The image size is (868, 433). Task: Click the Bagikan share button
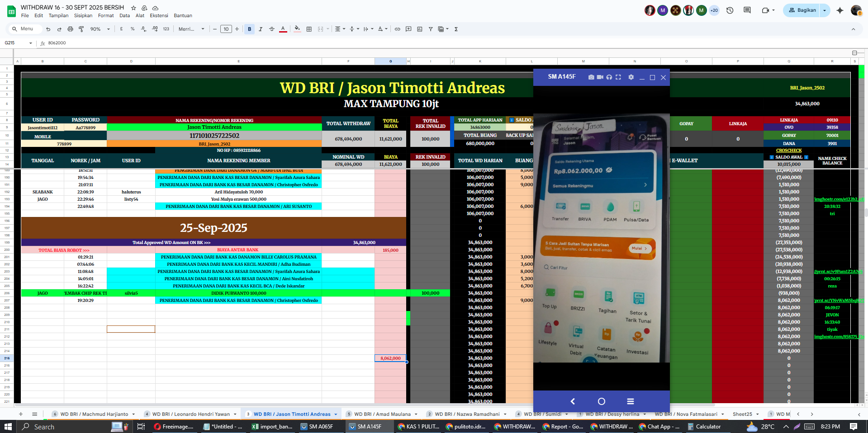click(x=802, y=10)
